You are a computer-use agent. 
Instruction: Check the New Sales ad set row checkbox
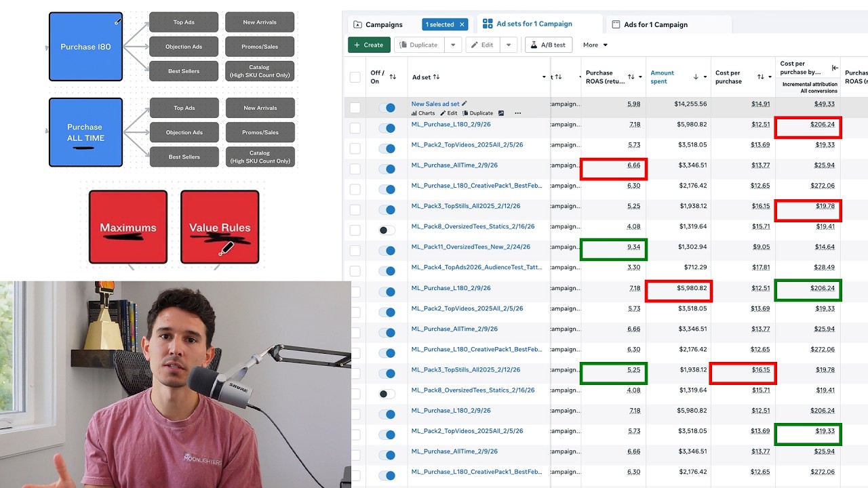[355, 107]
